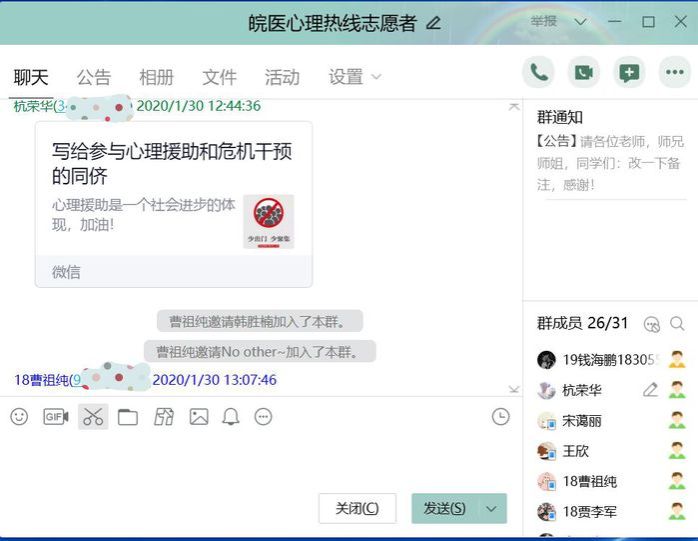698x541 pixels.
Task: Search group members with magnifier icon
Action: point(677,323)
